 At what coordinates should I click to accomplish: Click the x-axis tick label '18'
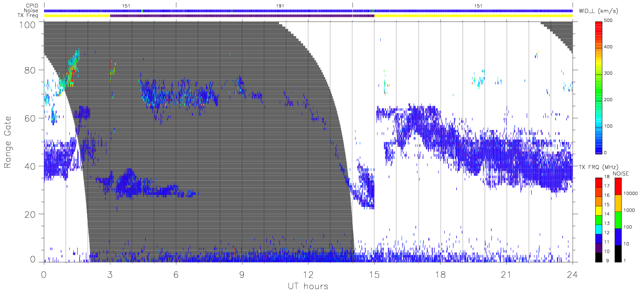[x=441, y=275]
